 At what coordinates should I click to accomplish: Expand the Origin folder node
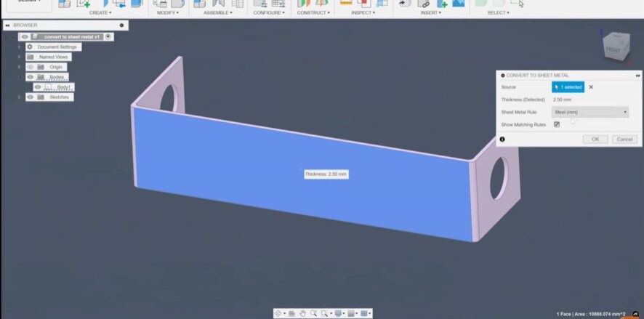19,67
